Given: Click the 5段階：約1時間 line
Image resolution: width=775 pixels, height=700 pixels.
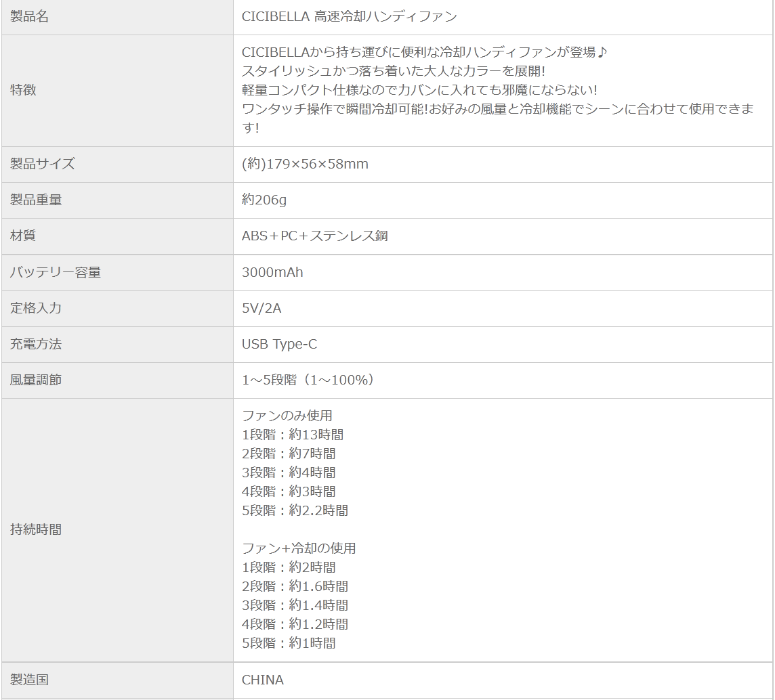Looking at the screenshot, I should point(289,643).
